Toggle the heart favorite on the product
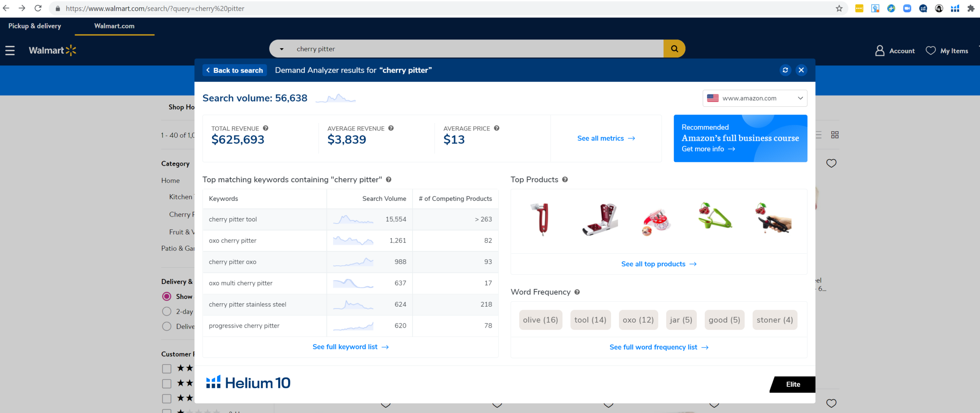980x413 pixels. tap(831, 163)
